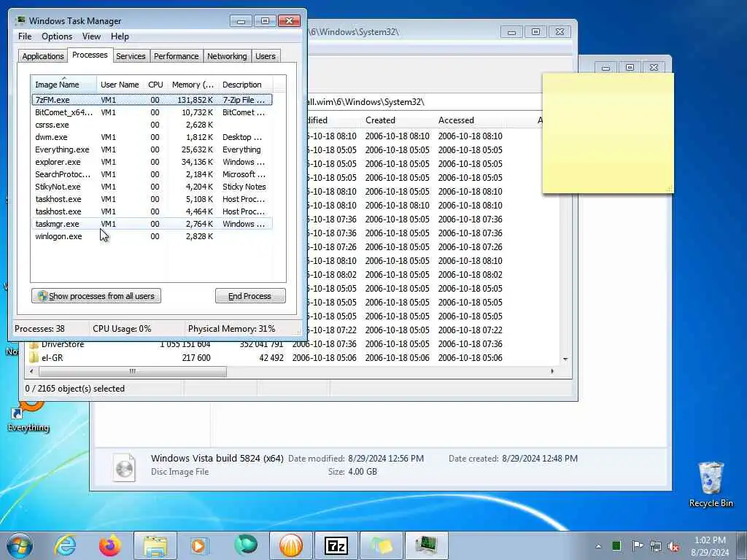
Task: Open Action Center flag tray icon
Action: point(638,545)
